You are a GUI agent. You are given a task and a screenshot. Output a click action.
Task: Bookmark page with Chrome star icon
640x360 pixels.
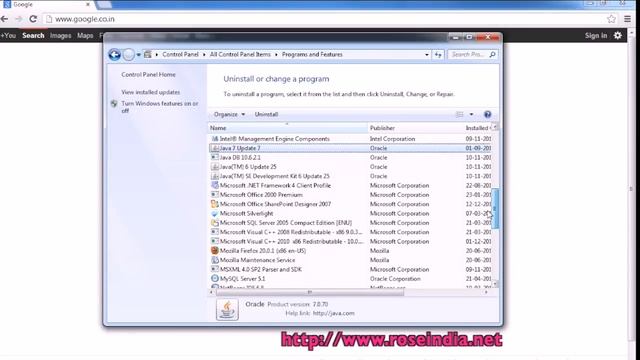pyautogui.click(x=611, y=19)
